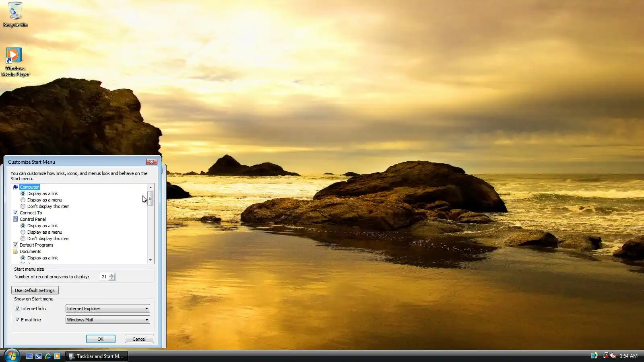This screenshot has height=362, width=644.
Task: Select the Windows Media Player desktop shortcut
Action: 15,62
